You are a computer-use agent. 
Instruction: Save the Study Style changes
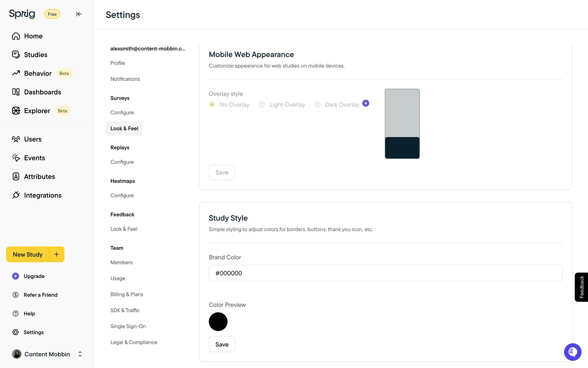[x=222, y=344]
